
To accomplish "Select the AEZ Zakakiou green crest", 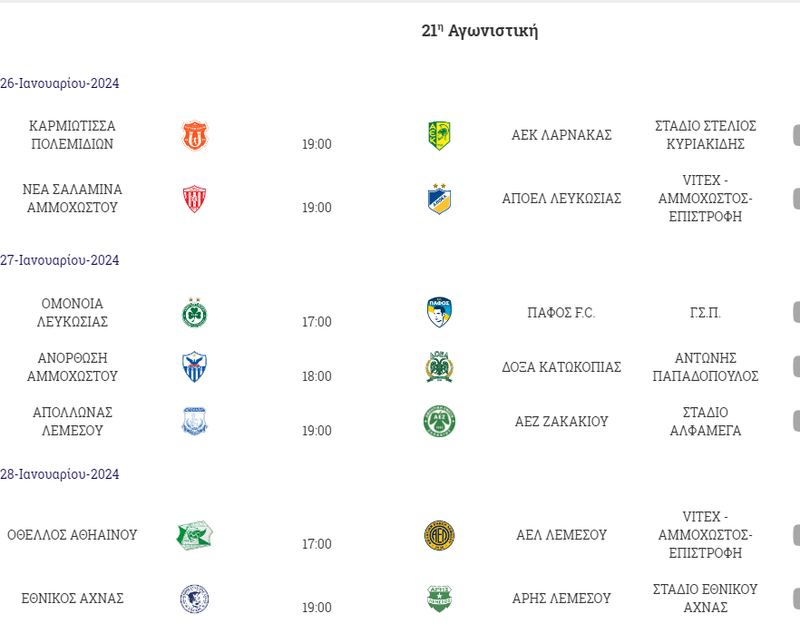I will pyautogui.click(x=439, y=421).
